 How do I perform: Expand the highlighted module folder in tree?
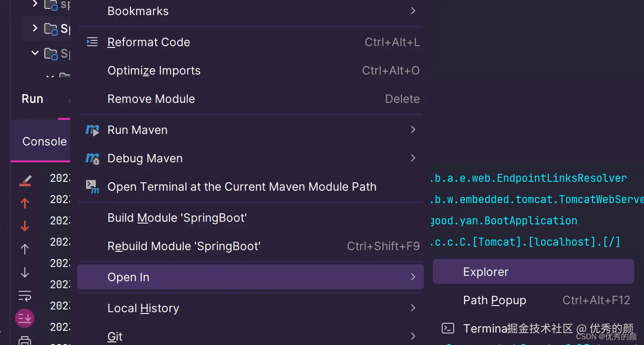tap(35, 28)
